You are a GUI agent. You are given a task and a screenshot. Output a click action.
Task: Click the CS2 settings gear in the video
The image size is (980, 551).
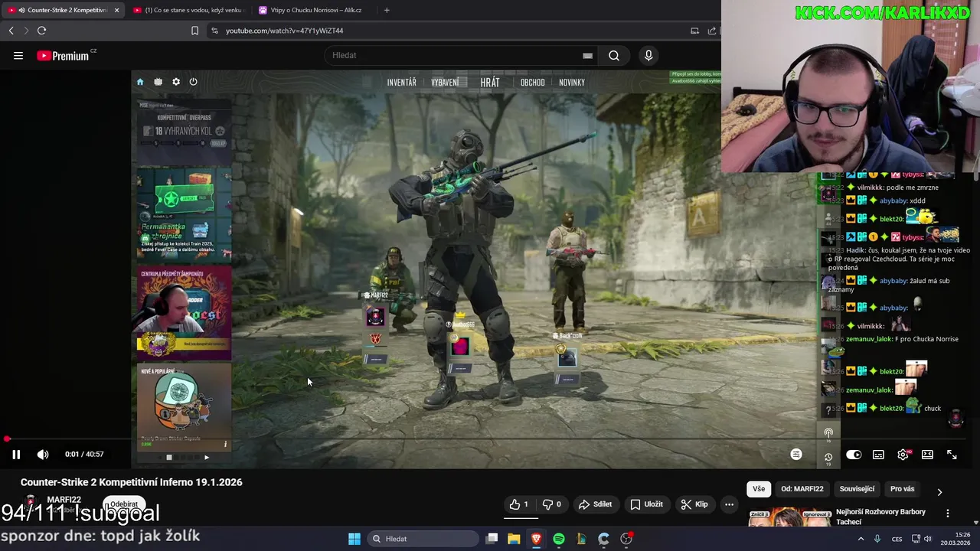coord(176,82)
